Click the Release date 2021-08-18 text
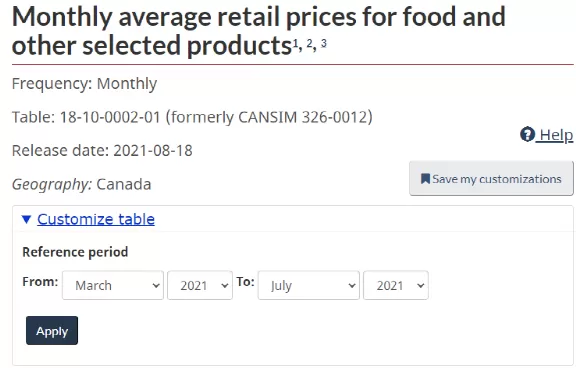 point(102,151)
